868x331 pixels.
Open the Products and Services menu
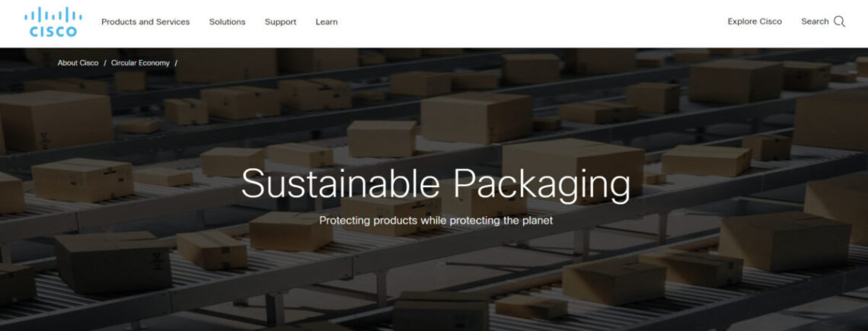pyautogui.click(x=145, y=22)
